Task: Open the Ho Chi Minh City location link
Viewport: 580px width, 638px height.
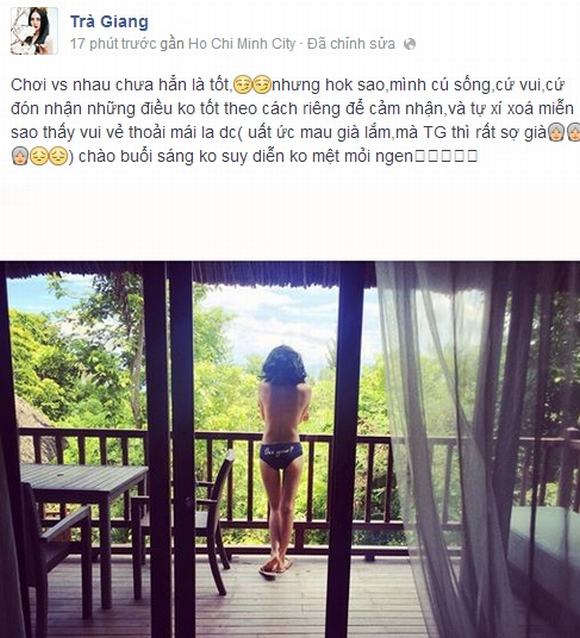Action: tap(241, 44)
